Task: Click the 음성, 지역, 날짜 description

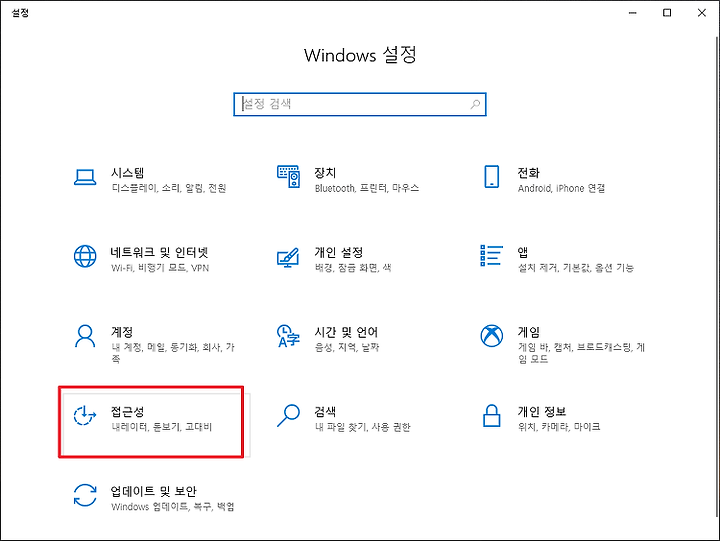Action: 347,347
